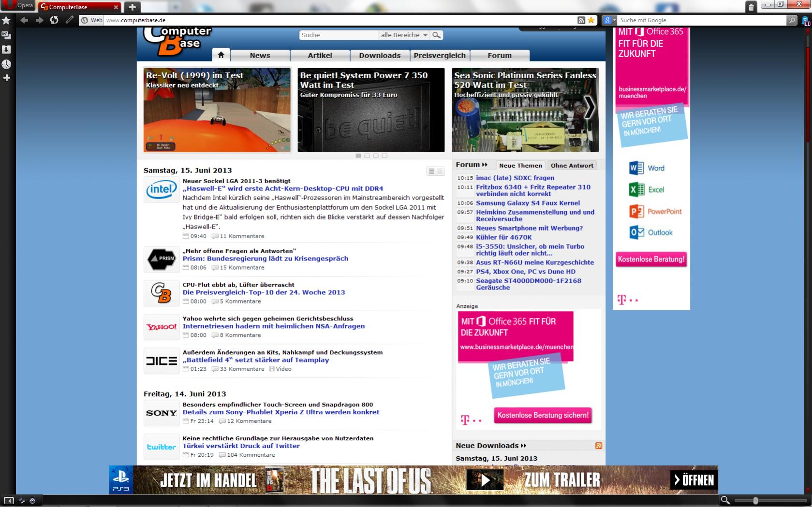Click the site search magnifier button
This screenshot has width=812, height=507.
[x=436, y=35]
